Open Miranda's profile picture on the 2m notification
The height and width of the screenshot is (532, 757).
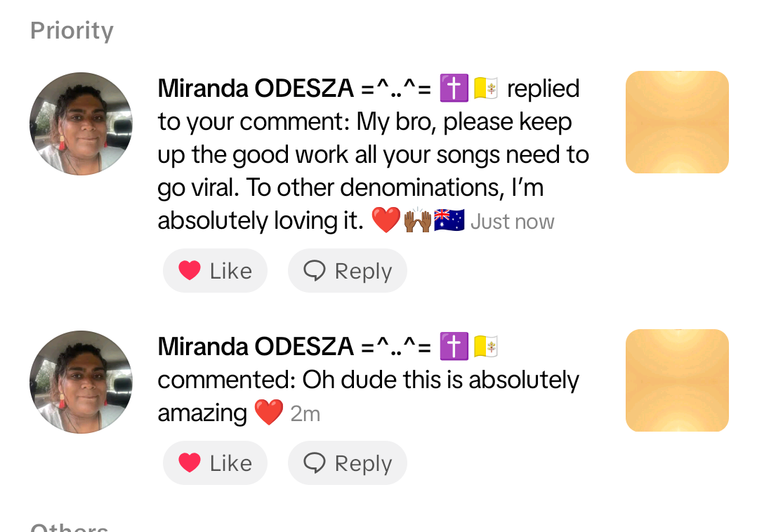coord(81,382)
